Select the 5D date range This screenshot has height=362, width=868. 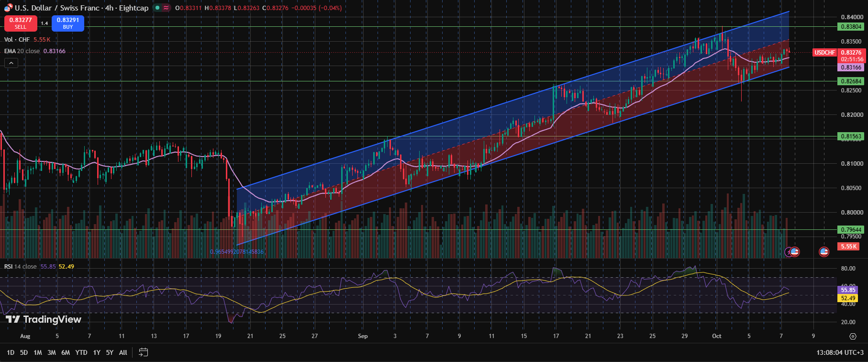click(x=24, y=352)
